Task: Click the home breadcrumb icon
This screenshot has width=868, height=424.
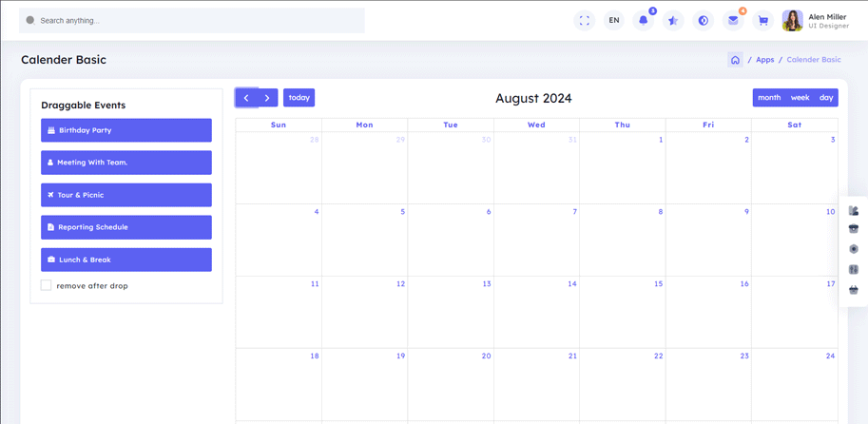Action: tap(735, 60)
